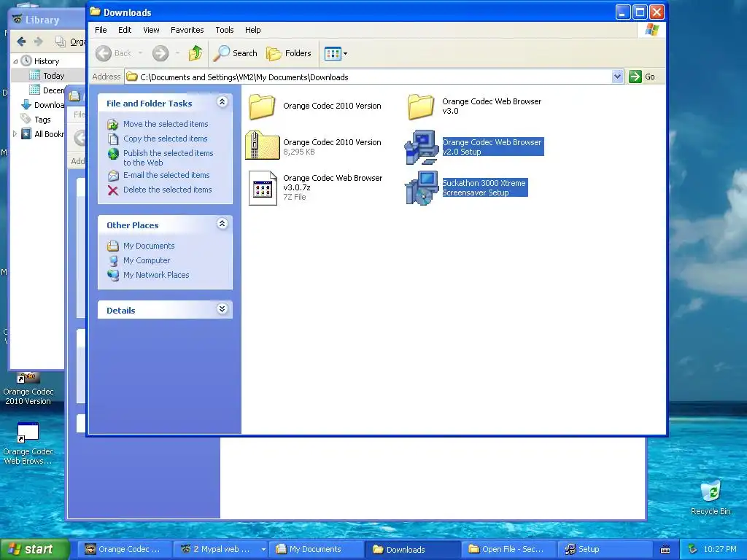Go up one folder level
Viewport: 747px width, 560px height.
coord(196,53)
